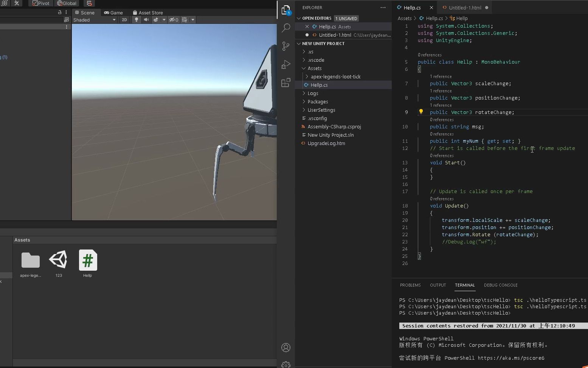Open the Run and Debug view
This screenshot has width=588, height=368.
286,64
